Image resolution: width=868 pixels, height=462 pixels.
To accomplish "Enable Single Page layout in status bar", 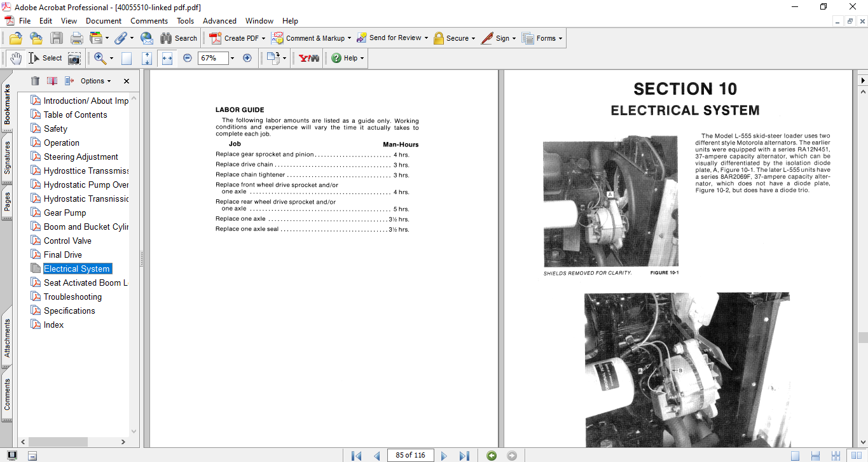I will tap(795, 456).
